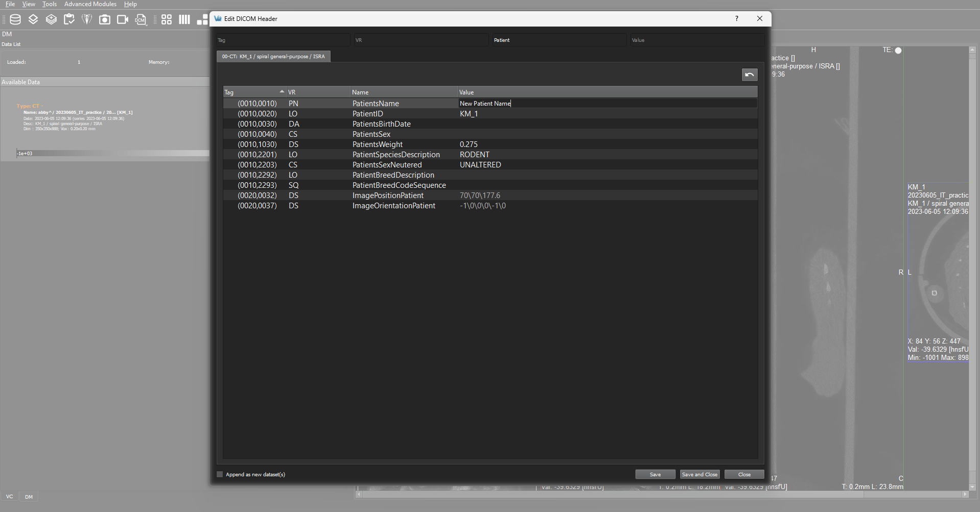Image resolution: width=980 pixels, height=512 pixels.
Task: Select the PatientBreedCodeSequence row
Action: [x=491, y=185]
